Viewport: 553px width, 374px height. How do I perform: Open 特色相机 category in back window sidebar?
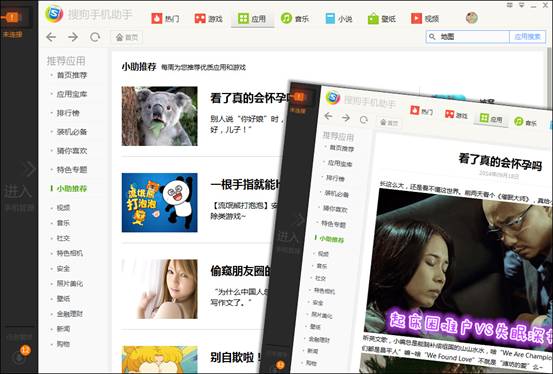(70, 253)
